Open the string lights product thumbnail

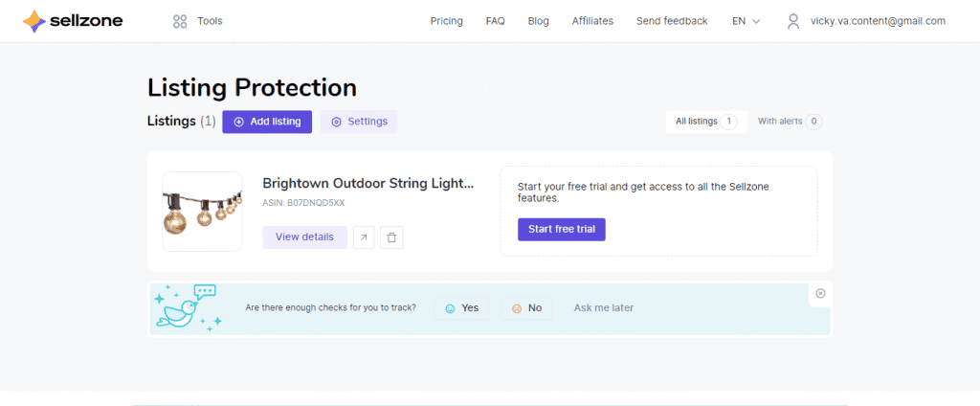202,212
